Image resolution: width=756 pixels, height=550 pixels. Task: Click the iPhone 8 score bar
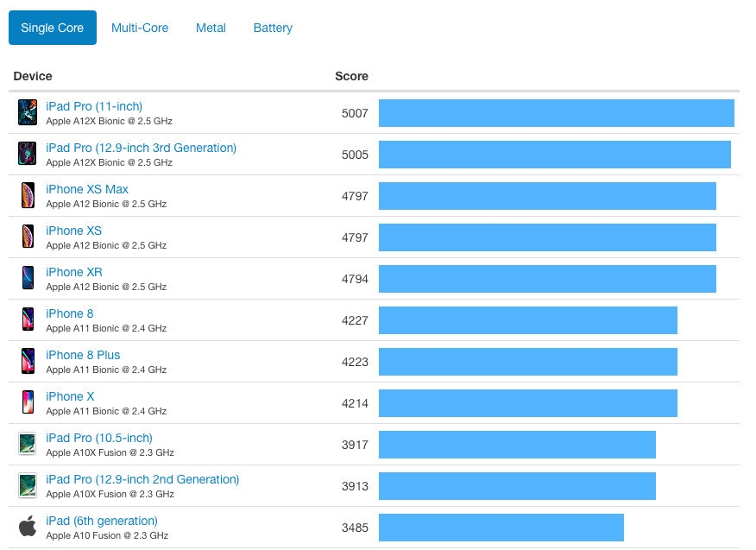(528, 320)
